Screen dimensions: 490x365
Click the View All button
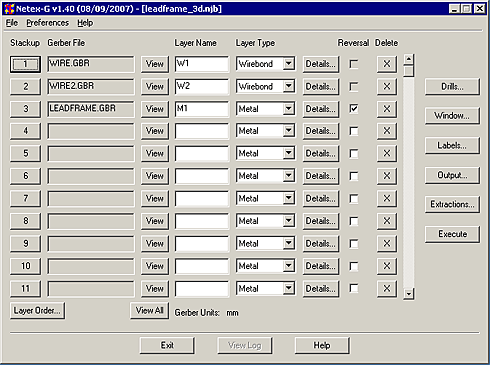(x=150, y=311)
